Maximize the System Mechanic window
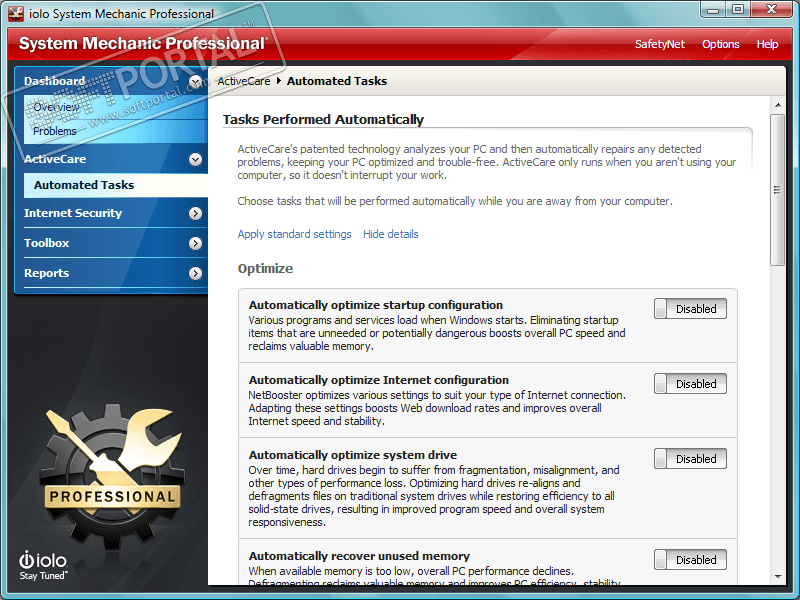The image size is (800, 600). tap(738, 10)
